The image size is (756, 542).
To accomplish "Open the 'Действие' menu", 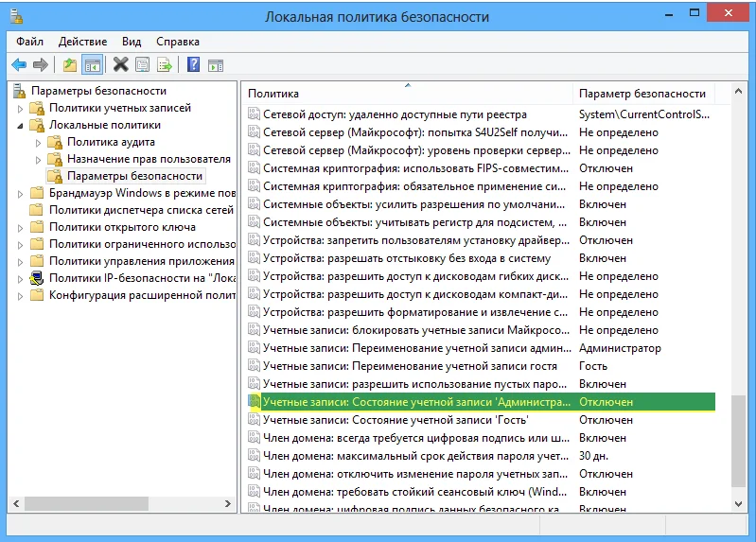I will pyautogui.click(x=82, y=42).
